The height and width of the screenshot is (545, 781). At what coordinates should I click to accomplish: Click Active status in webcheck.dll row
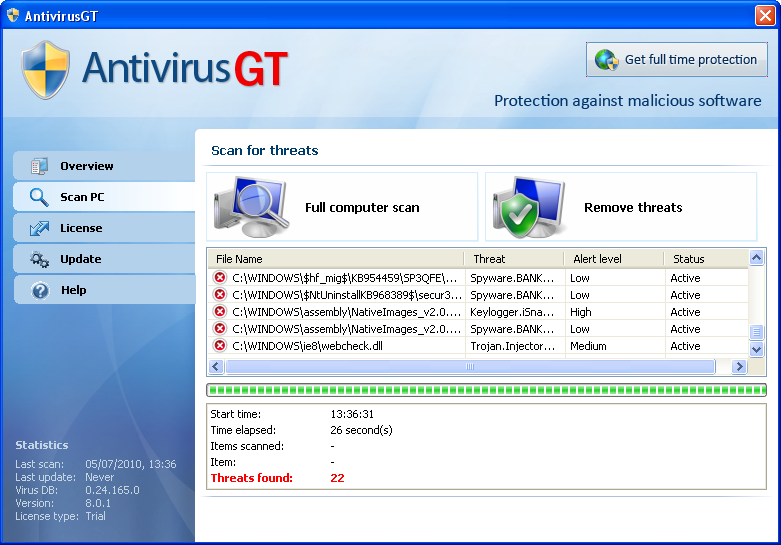point(685,346)
